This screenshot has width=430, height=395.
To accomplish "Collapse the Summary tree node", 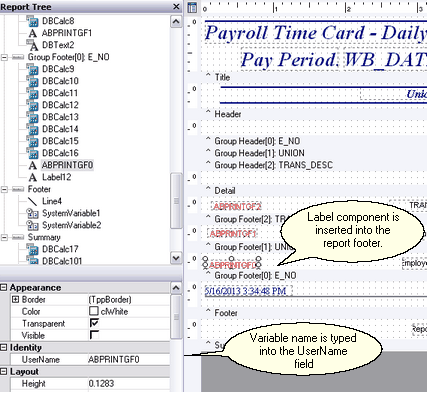I will pyautogui.click(x=4, y=237).
